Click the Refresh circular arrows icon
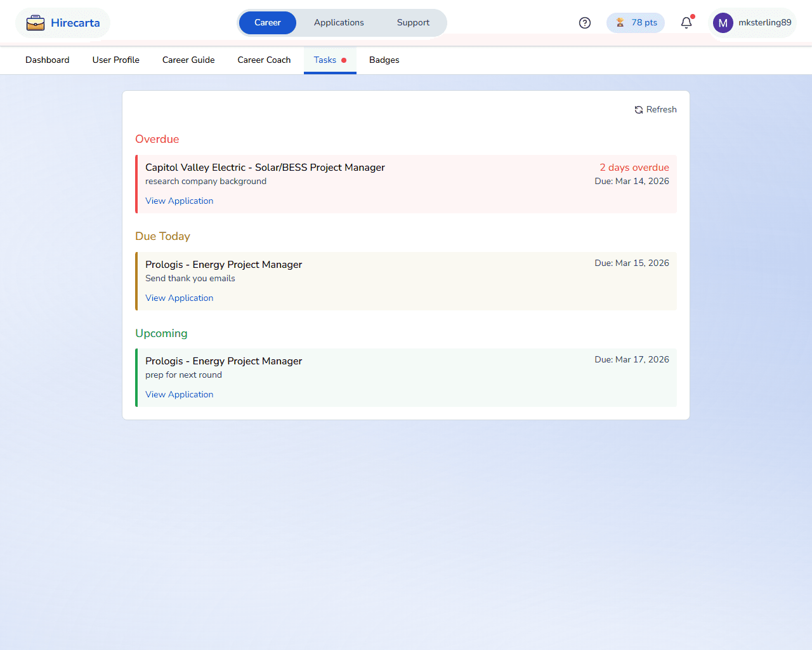 tap(639, 110)
